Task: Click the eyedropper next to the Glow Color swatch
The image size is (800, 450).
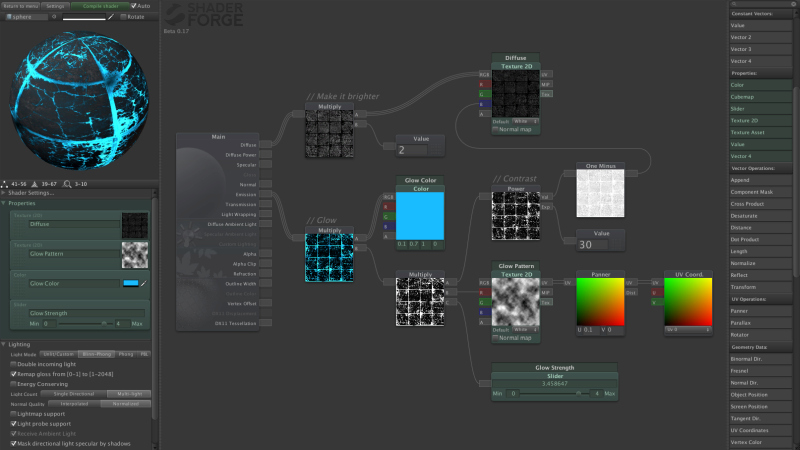Action: (x=144, y=284)
